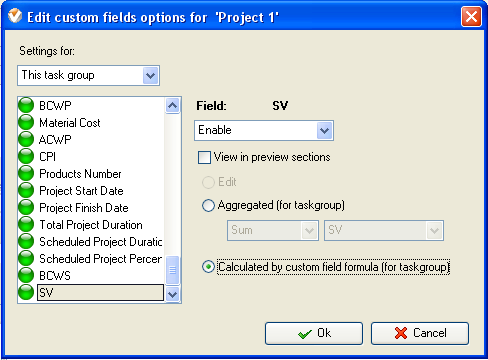
Task: Click the list scroll up arrow
Action: click(x=172, y=106)
